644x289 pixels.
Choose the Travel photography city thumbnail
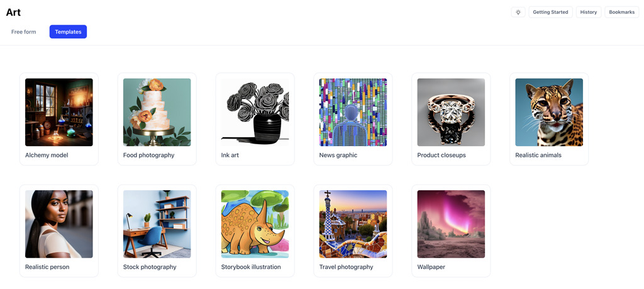click(x=353, y=224)
